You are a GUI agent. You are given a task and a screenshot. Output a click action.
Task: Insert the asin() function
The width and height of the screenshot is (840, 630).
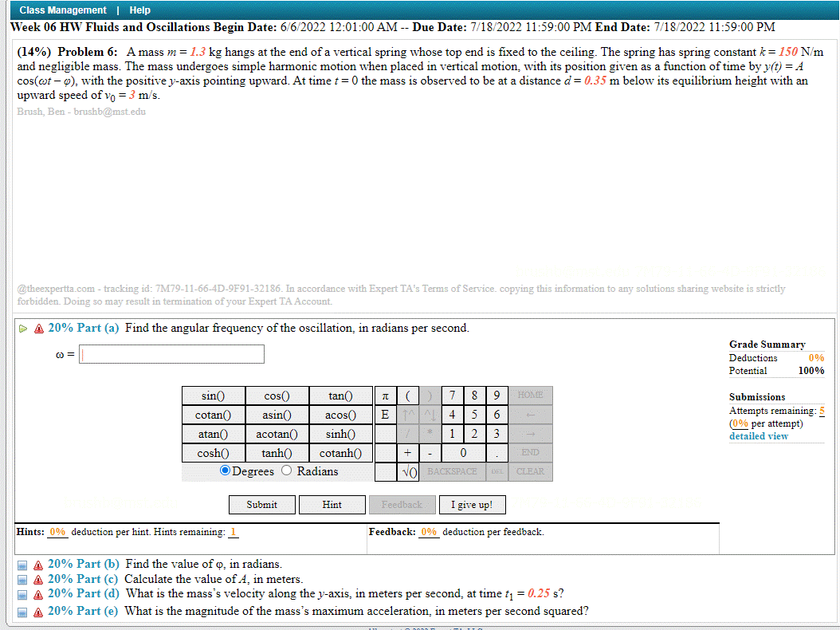(x=277, y=415)
